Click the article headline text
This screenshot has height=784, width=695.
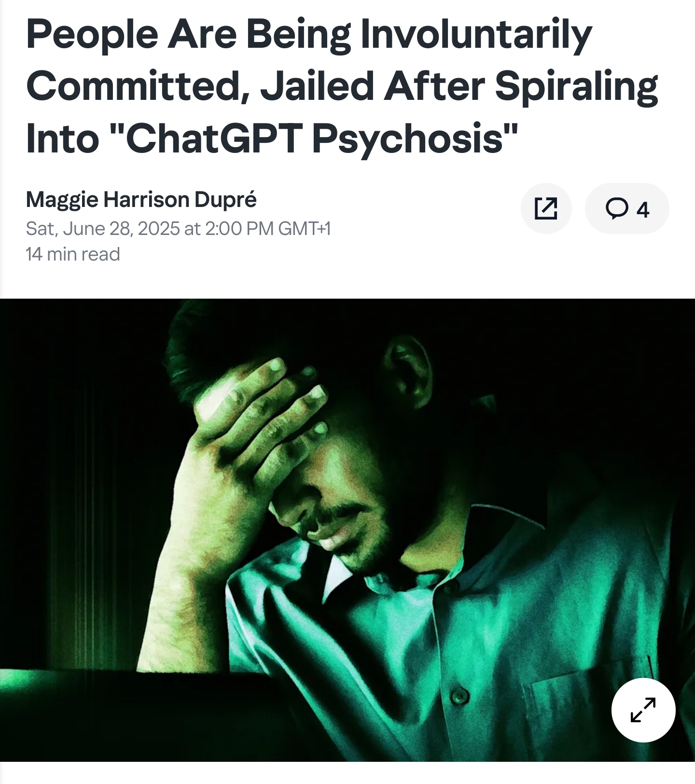[x=342, y=86]
